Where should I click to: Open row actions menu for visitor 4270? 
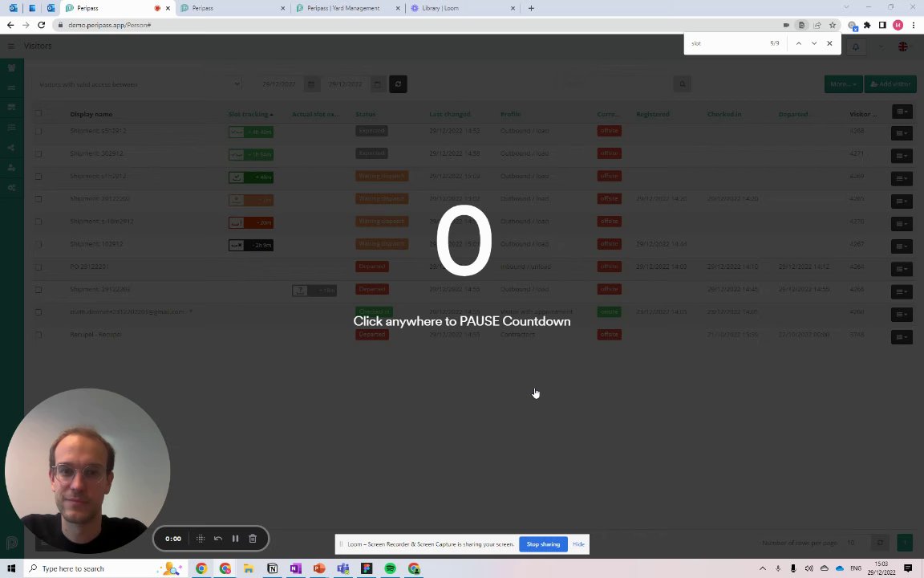click(902, 223)
